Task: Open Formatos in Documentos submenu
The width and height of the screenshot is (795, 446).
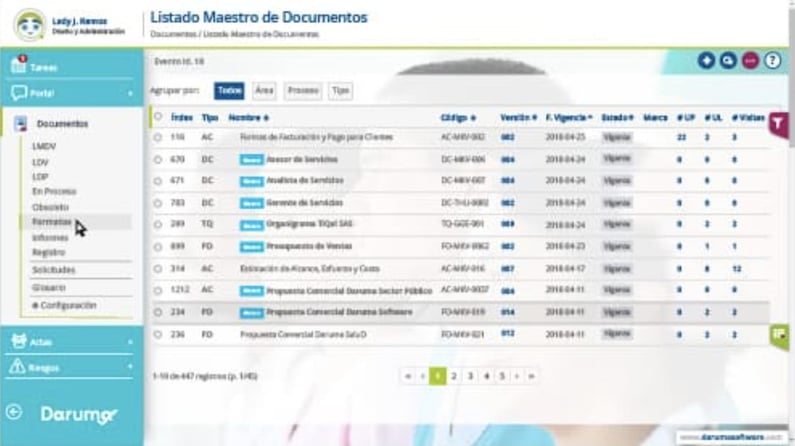Action: [x=52, y=222]
